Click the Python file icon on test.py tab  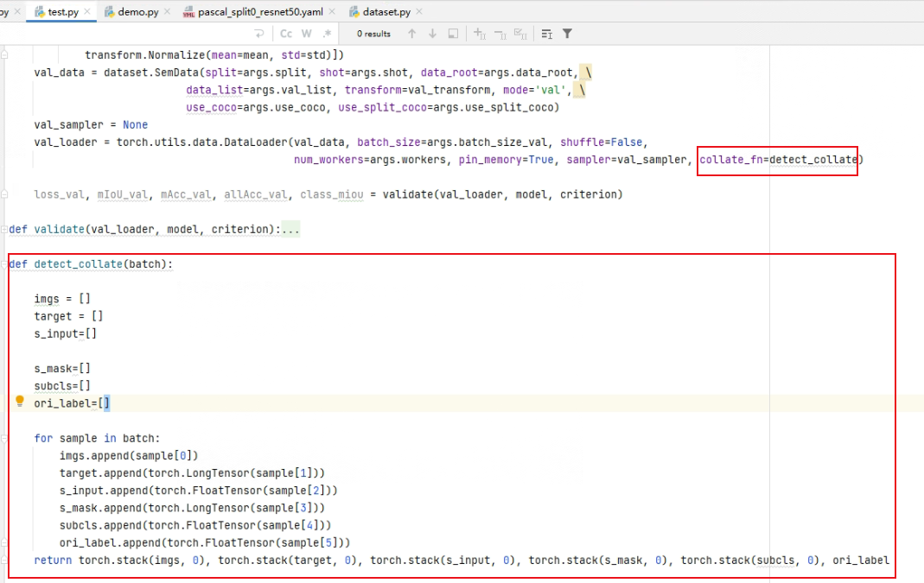coord(40,12)
